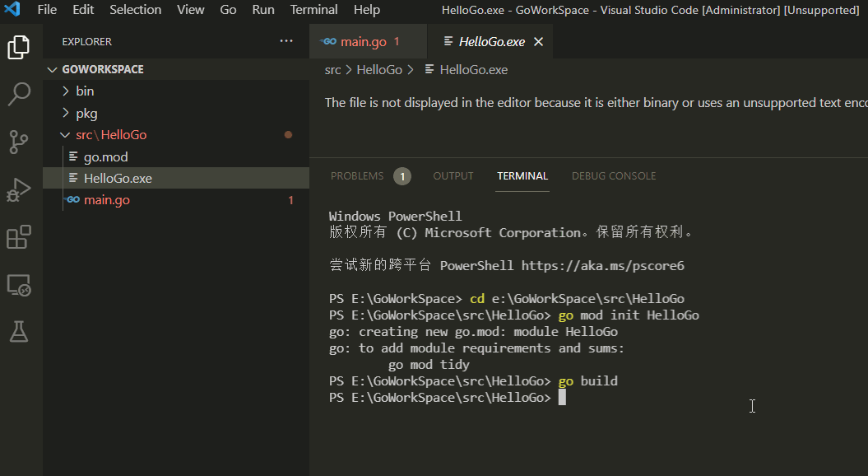This screenshot has width=868, height=476.
Task: Click file icon next to go.mod
Action: point(73,156)
